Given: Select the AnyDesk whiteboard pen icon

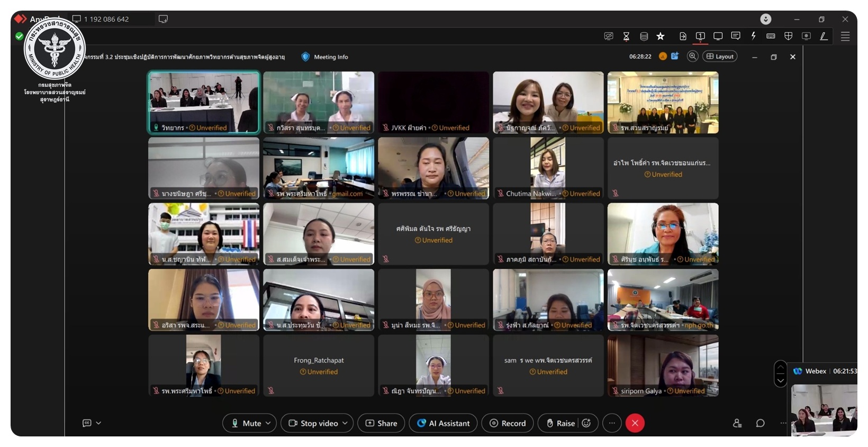Looking at the screenshot, I should point(824,36).
